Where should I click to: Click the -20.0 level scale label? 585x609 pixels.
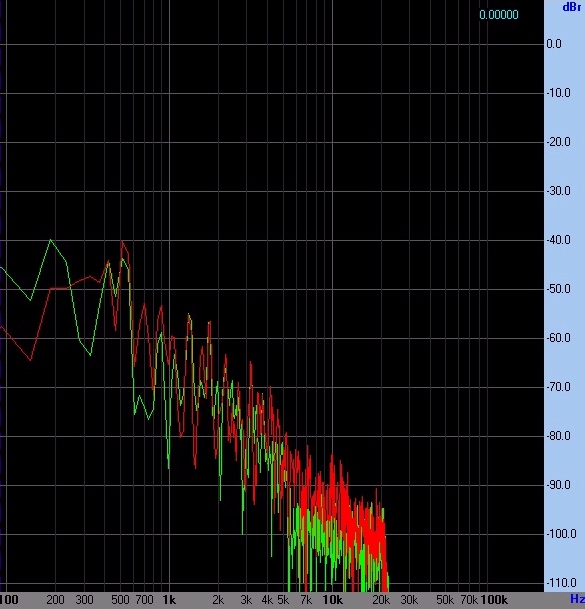click(x=559, y=142)
